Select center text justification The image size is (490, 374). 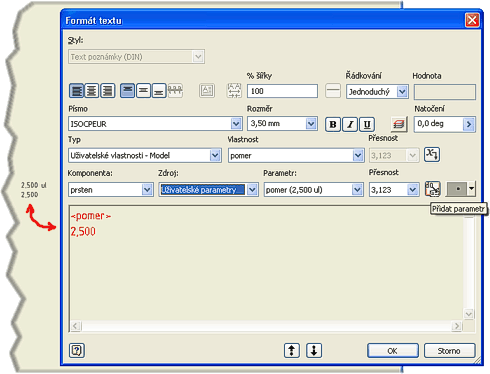click(92, 91)
